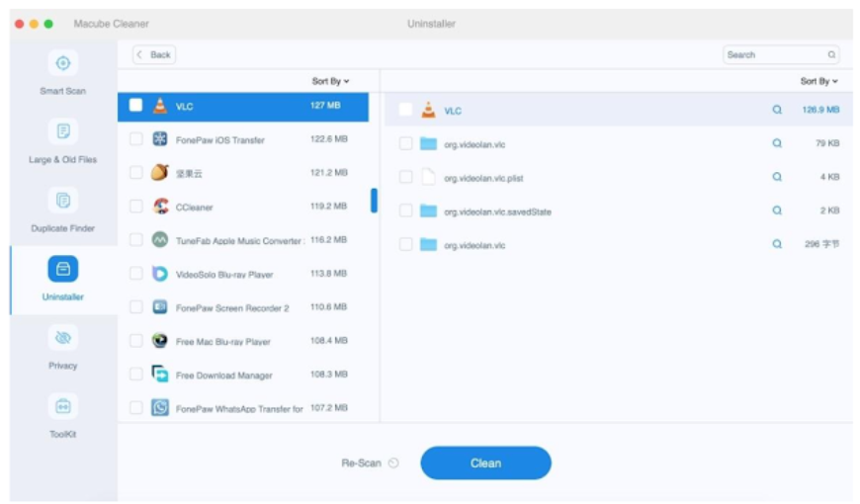The height and width of the screenshot is (504, 860).
Task: Tick the 296-byte org.videolan.vlc checkbox
Action: click(x=405, y=244)
